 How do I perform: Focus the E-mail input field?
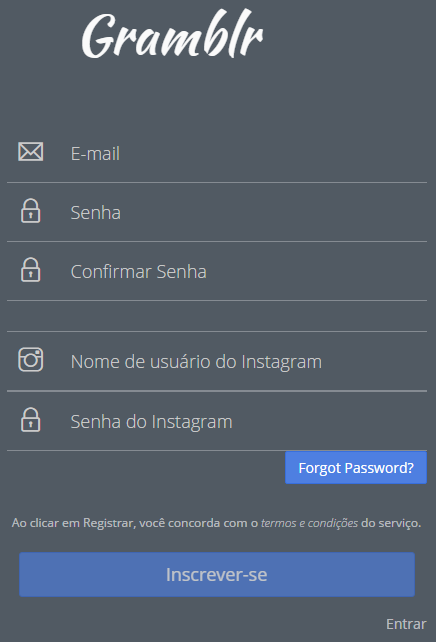tap(217, 154)
